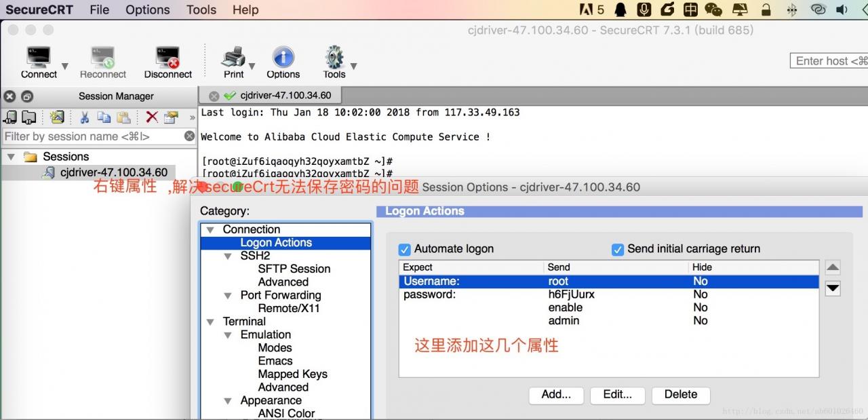Collapse the Terminal category node

pos(210,322)
